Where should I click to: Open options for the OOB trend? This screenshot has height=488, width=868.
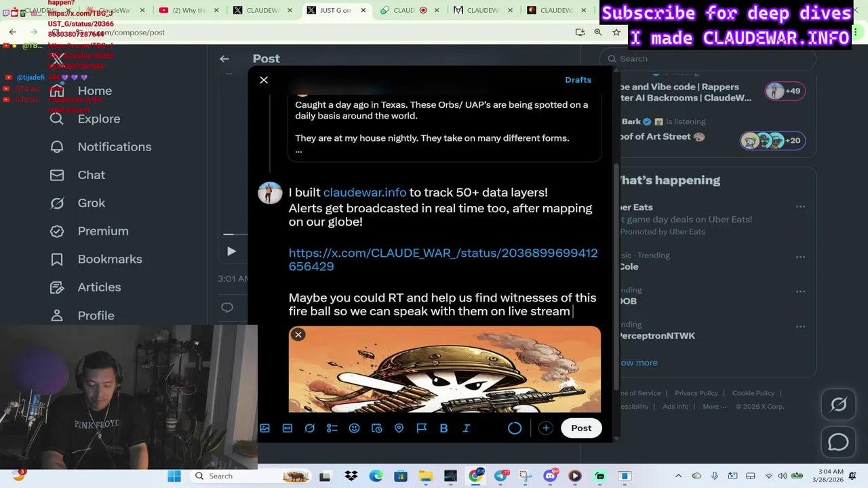click(800, 291)
